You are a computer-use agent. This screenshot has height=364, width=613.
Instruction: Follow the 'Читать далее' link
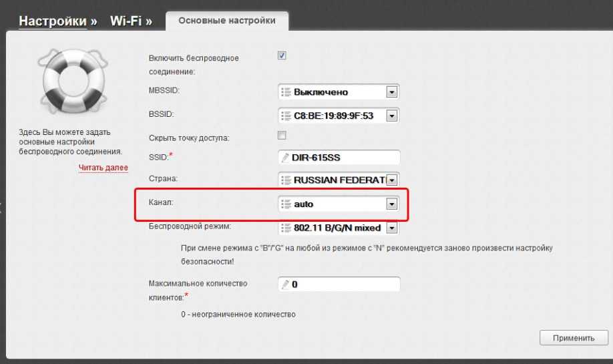click(x=103, y=168)
